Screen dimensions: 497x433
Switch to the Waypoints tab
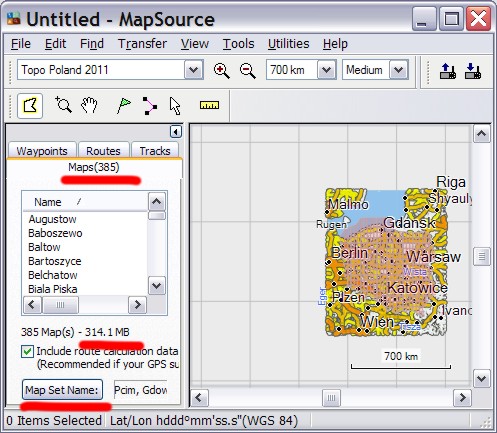pos(42,151)
